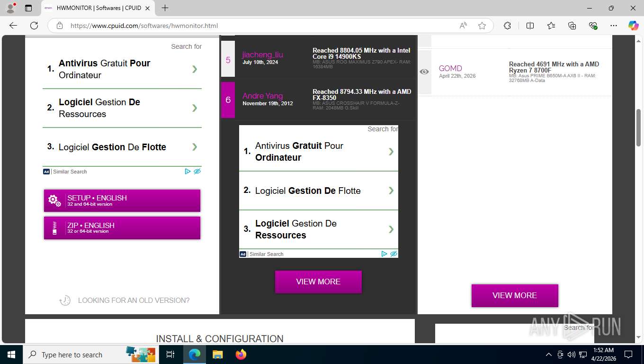The width and height of the screenshot is (644, 364).
Task: Click chevron beside left ad Gestion De Flotte
Action: tap(195, 147)
